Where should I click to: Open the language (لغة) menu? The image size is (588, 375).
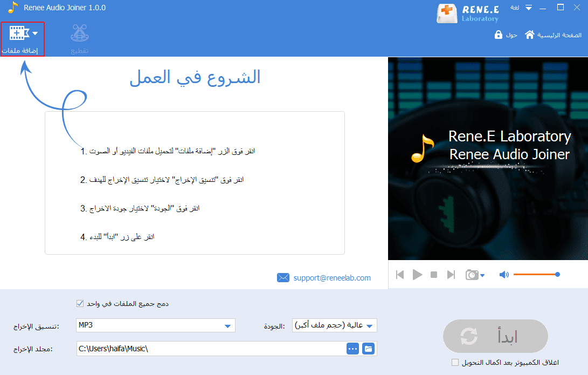coord(515,8)
